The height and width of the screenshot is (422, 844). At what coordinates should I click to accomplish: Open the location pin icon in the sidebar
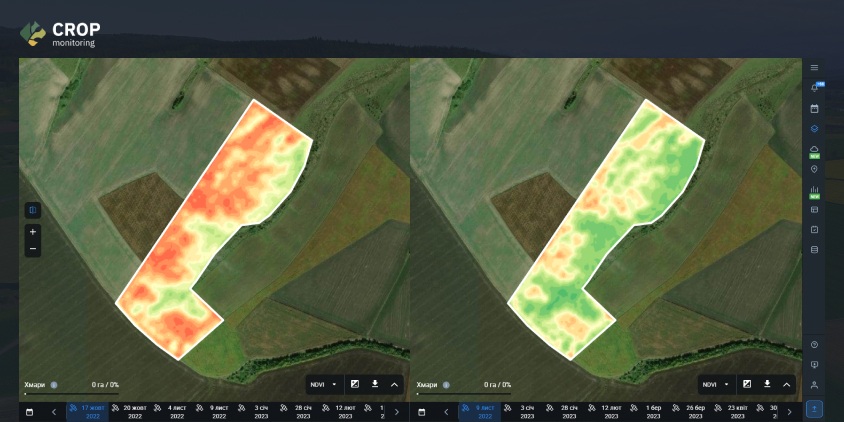[814, 169]
